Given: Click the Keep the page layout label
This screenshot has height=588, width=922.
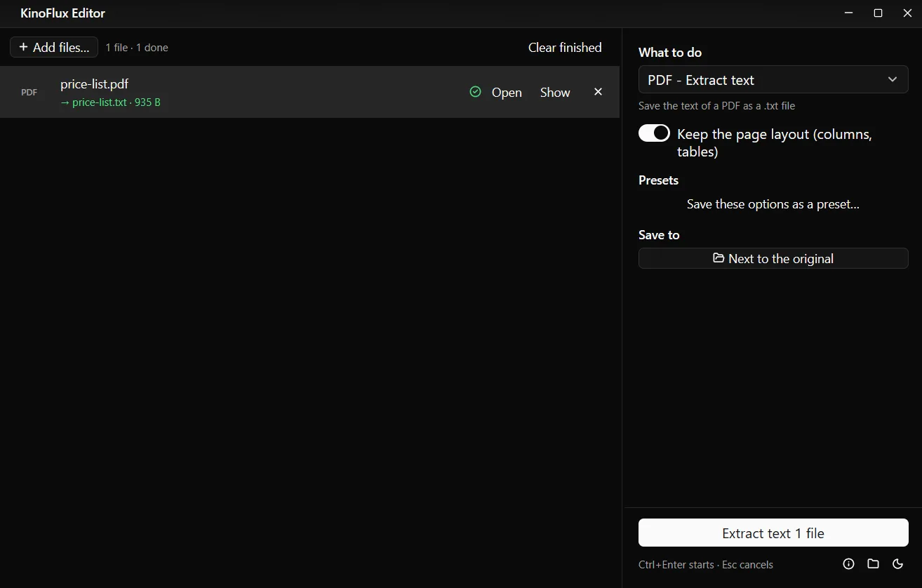Looking at the screenshot, I should tap(775, 143).
